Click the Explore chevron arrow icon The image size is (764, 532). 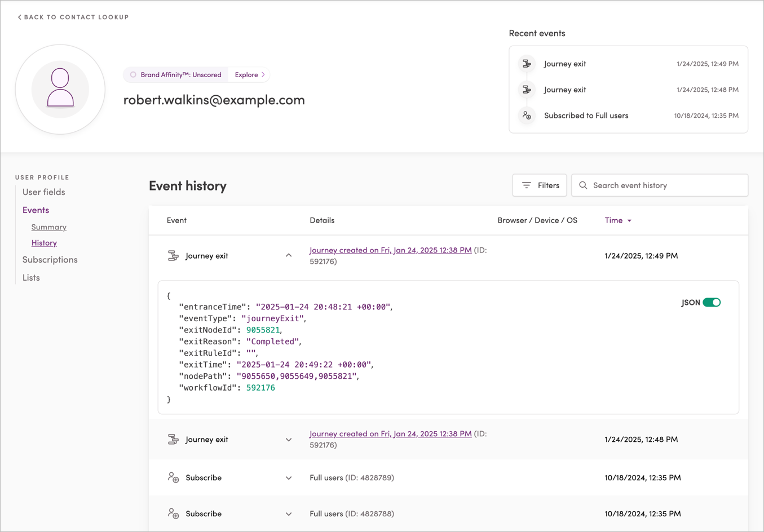click(263, 74)
